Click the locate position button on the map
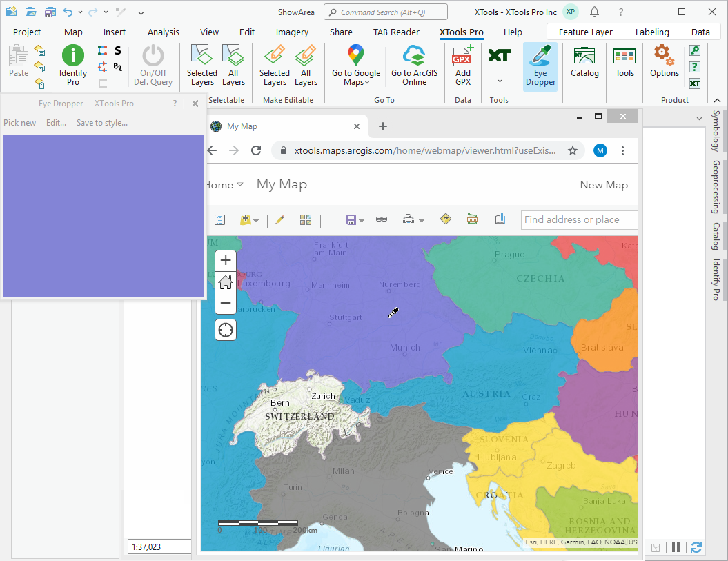Image resolution: width=728 pixels, height=561 pixels. (226, 331)
